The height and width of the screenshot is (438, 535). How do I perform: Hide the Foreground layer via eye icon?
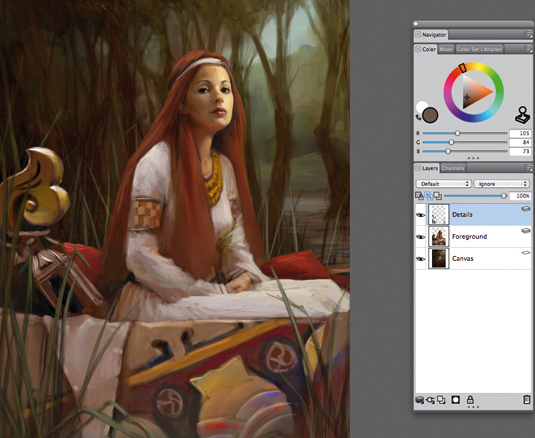[x=420, y=237]
